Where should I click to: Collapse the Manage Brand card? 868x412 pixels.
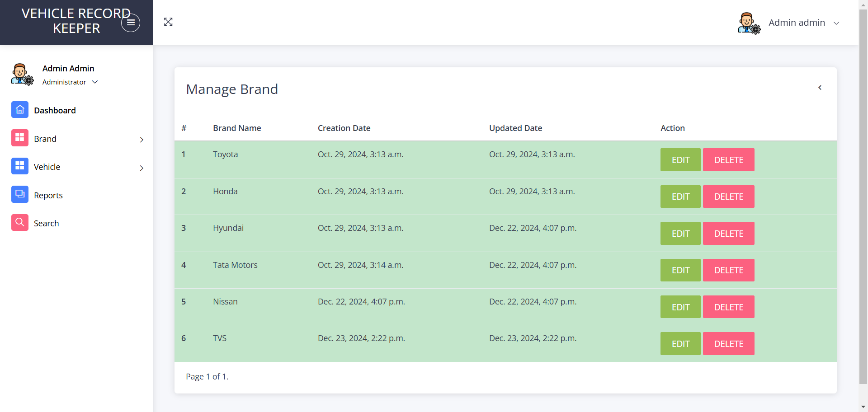[820, 88]
